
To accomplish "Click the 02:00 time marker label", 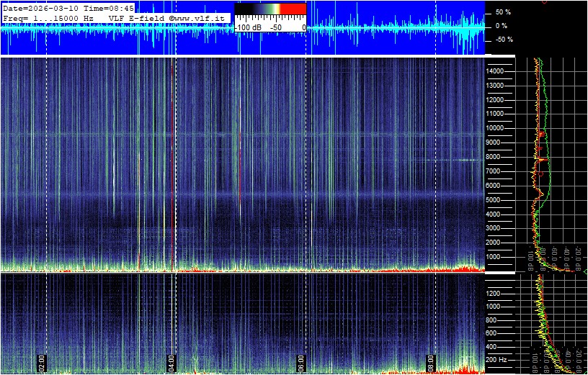I will pos(41,361).
